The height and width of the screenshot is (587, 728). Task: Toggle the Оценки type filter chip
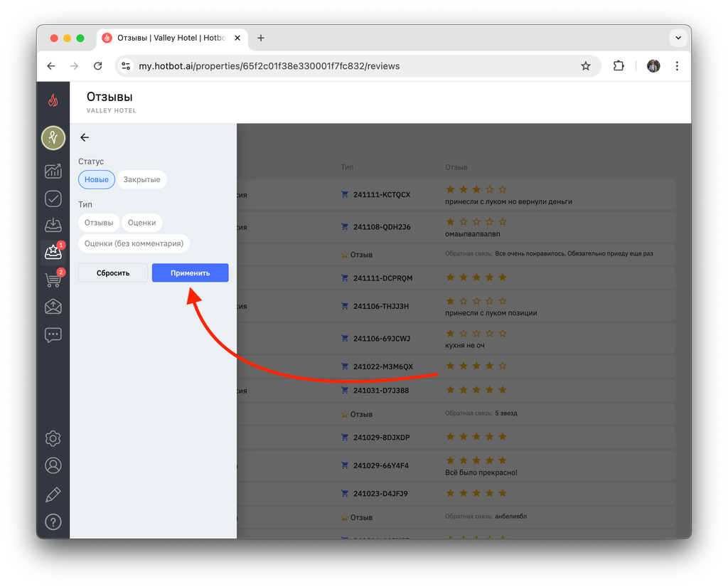[141, 223]
